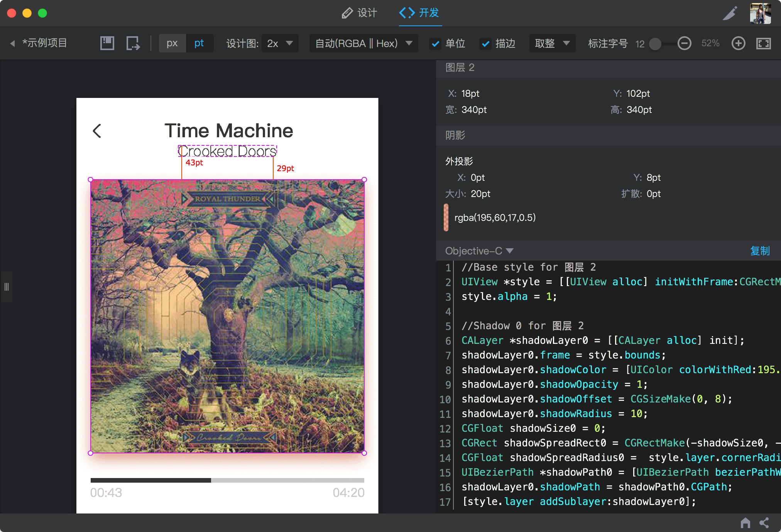Viewport: 781px width, 532px height.
Task: Click the share icon at bottom
Action: click(x=764, y=523)
